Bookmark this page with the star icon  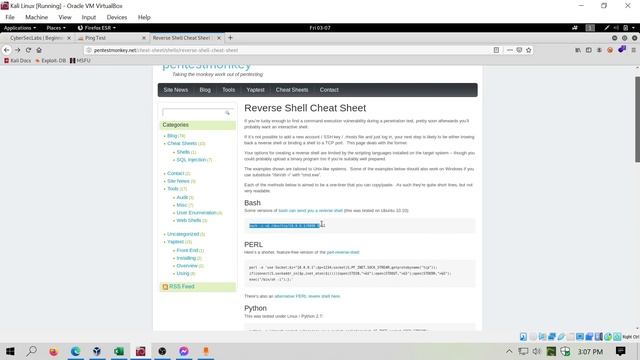529,50
